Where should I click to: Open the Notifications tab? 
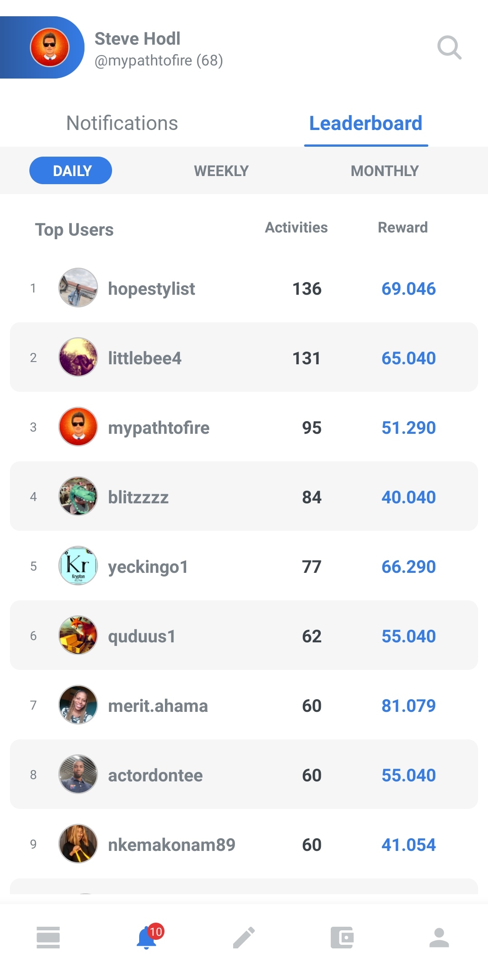click(x=122, y=123)
